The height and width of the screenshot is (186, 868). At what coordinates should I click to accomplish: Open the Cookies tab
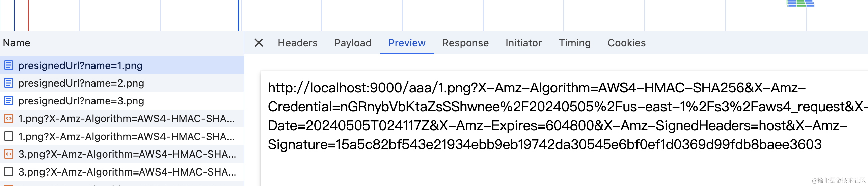click(626, 43)
